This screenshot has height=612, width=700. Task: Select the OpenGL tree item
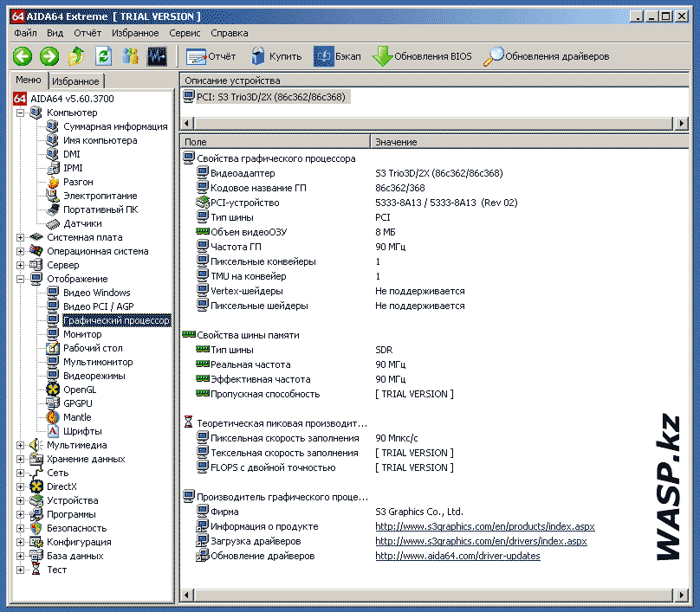pos(80,390)
